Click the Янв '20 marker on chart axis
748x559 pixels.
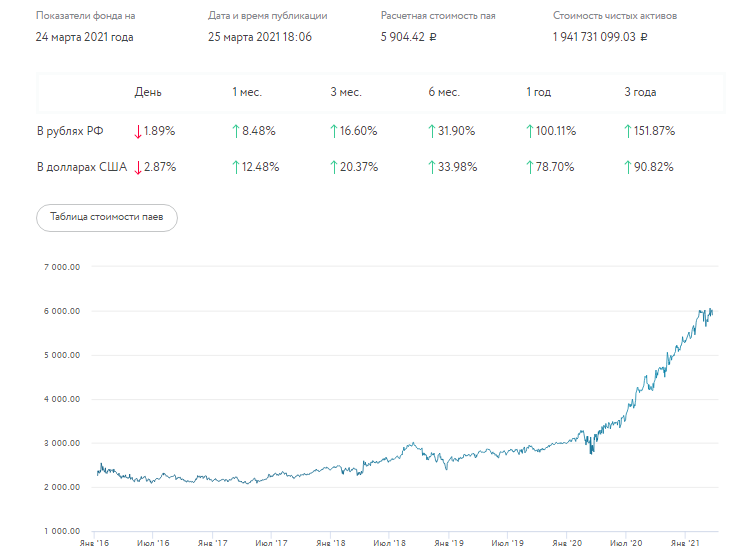pyautogui.click(x=568, y=544)
